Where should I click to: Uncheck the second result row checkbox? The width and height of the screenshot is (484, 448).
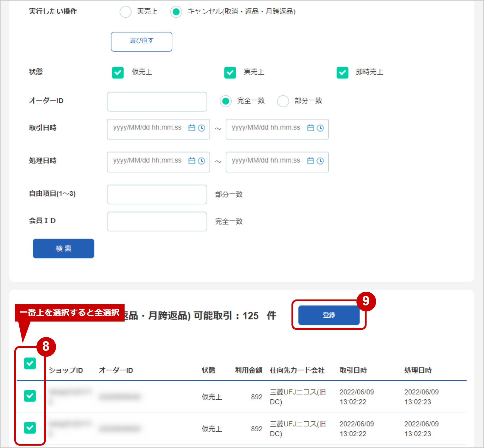tap(30, 428)
